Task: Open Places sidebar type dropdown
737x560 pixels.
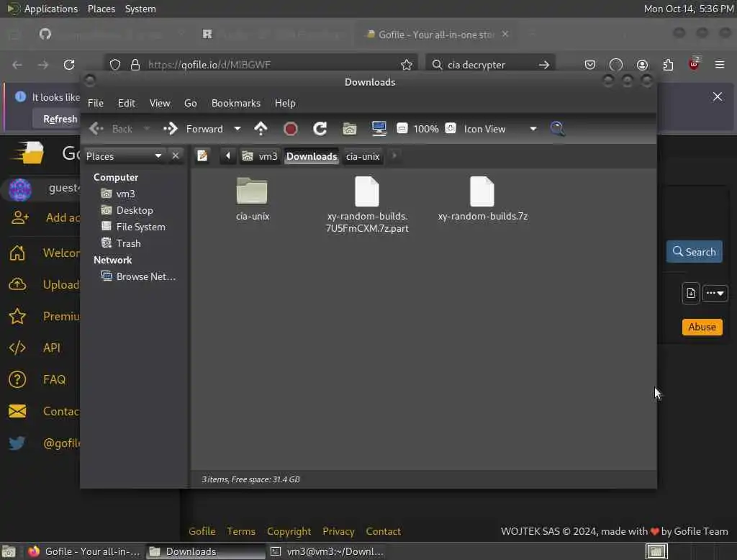Action: tap(124, 155)
